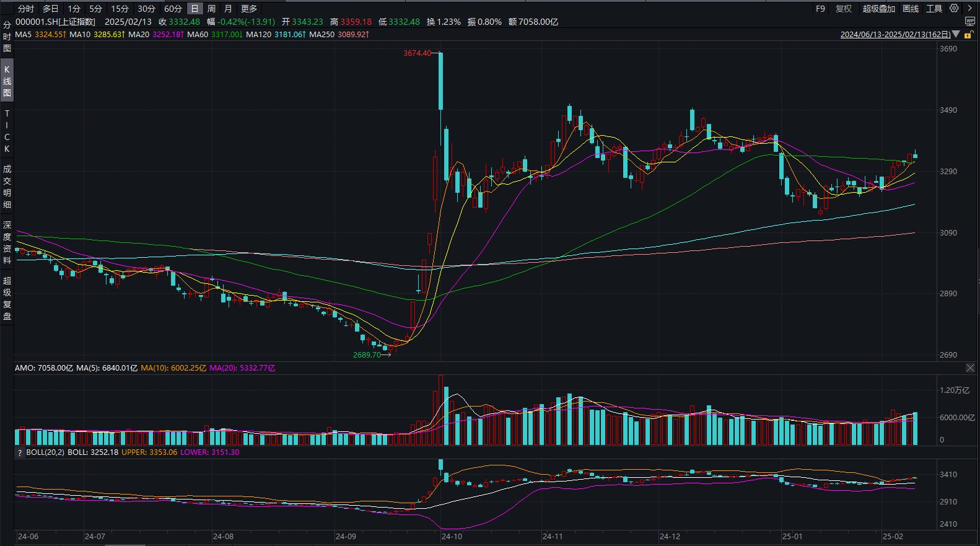Click the MA120 3181.06 indicator label

276,35
